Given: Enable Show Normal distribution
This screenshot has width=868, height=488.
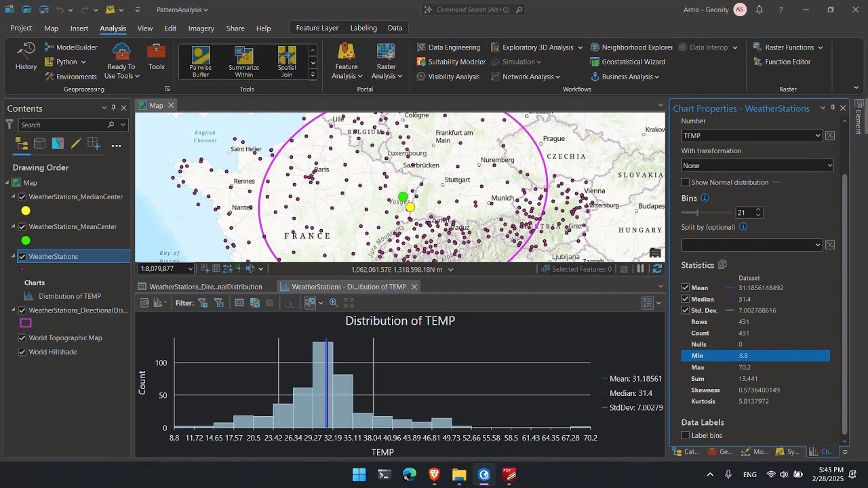Looking at the screenshot, I should point(685,182).
